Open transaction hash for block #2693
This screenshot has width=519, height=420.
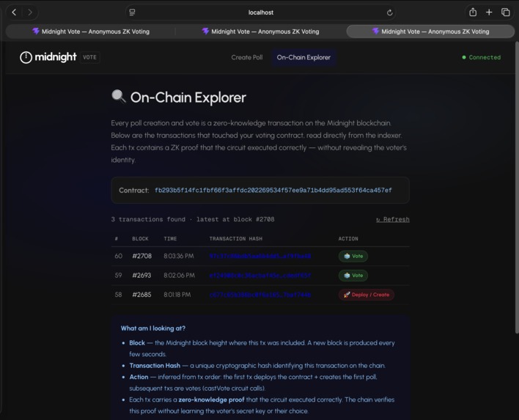[x=260, y=276]
